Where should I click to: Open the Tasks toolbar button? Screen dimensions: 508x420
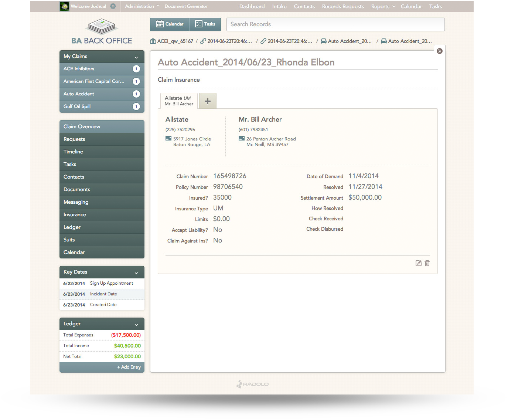[x=205, y=24]
